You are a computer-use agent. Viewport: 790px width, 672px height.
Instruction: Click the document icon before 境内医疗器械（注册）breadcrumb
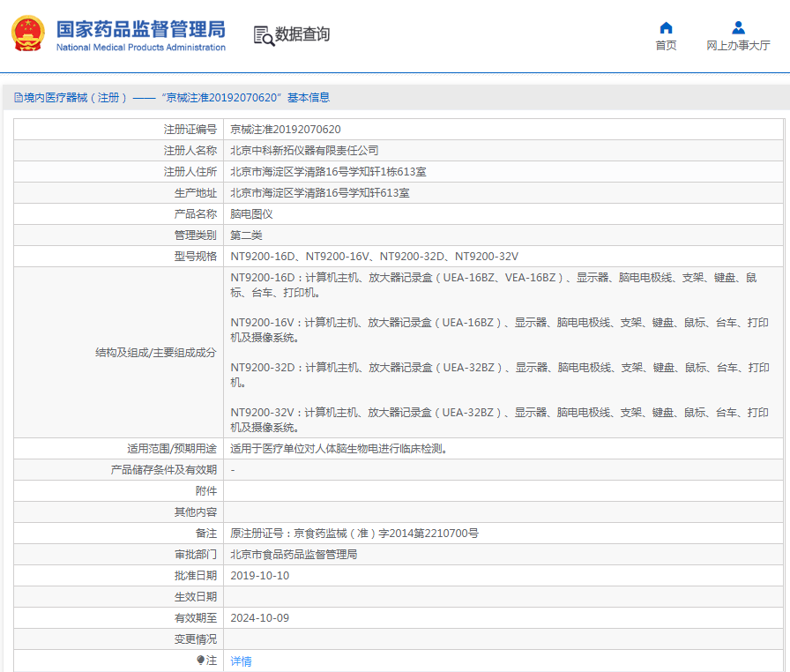[18, 96]
